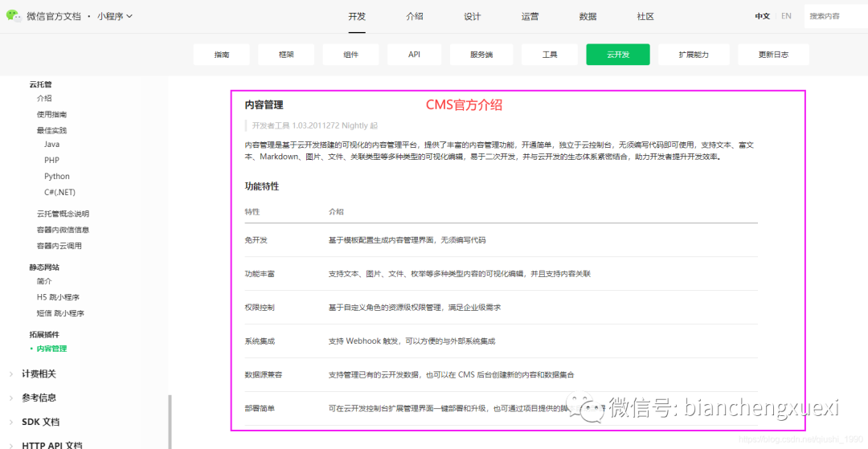Screen dimensions: 868x449
Task: Open 云托管 section heading in sidebar
Action: coord(40,84)
